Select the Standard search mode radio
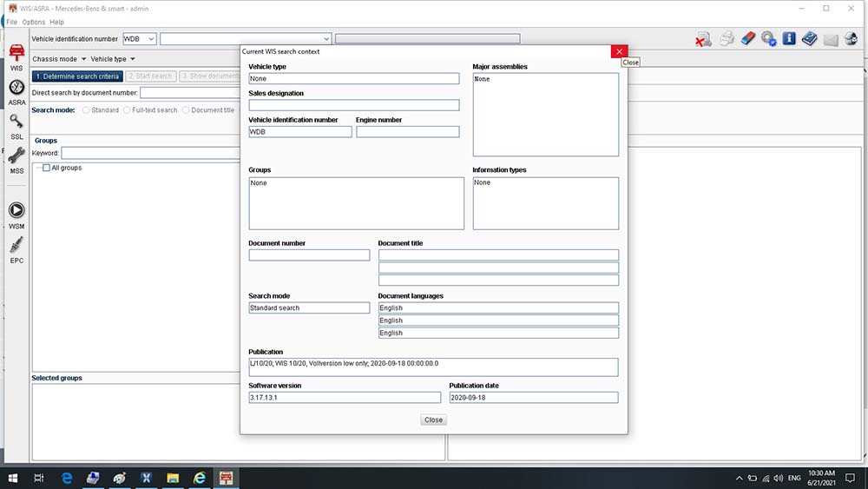868x489 pixels. [x=86, y=110]
